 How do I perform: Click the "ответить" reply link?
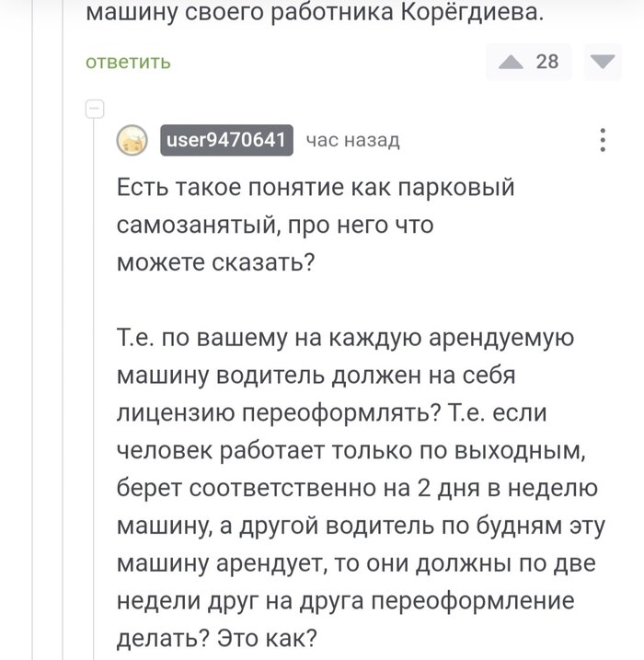pyautogui.click(x=128, y=62)
